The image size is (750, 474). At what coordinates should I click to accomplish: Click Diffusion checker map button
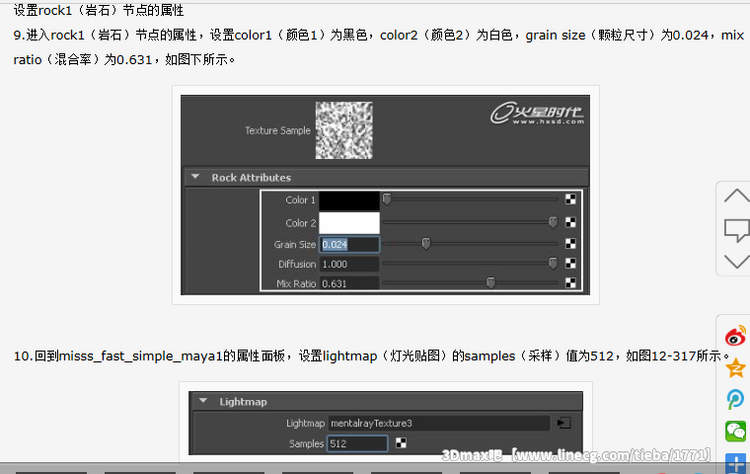[x=570, y=264]
